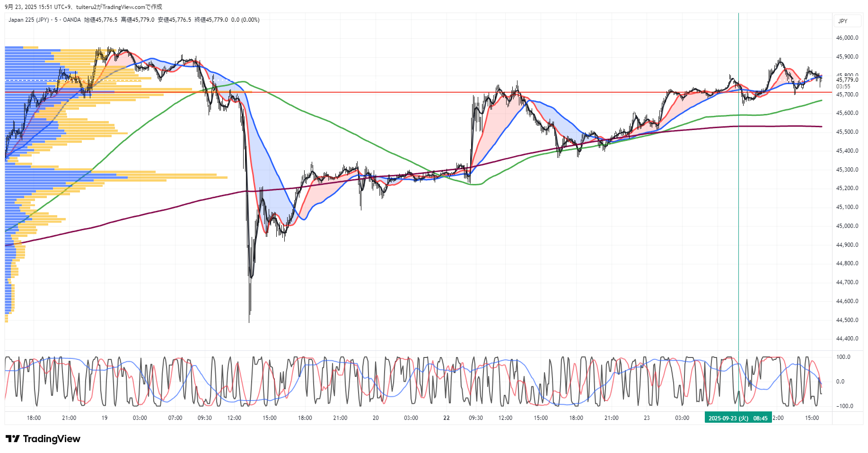Click the 07:00 time axis label

pos(175,418)
